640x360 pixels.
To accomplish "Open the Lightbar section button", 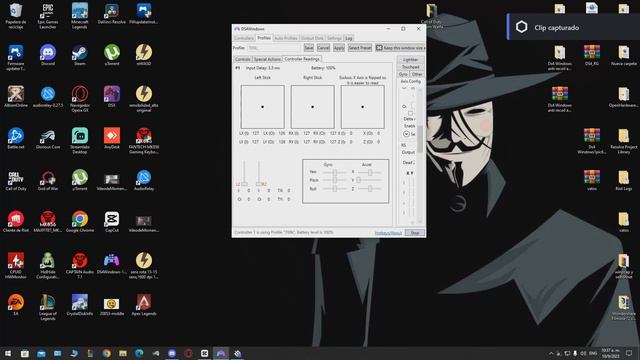I will pos(411,60).
